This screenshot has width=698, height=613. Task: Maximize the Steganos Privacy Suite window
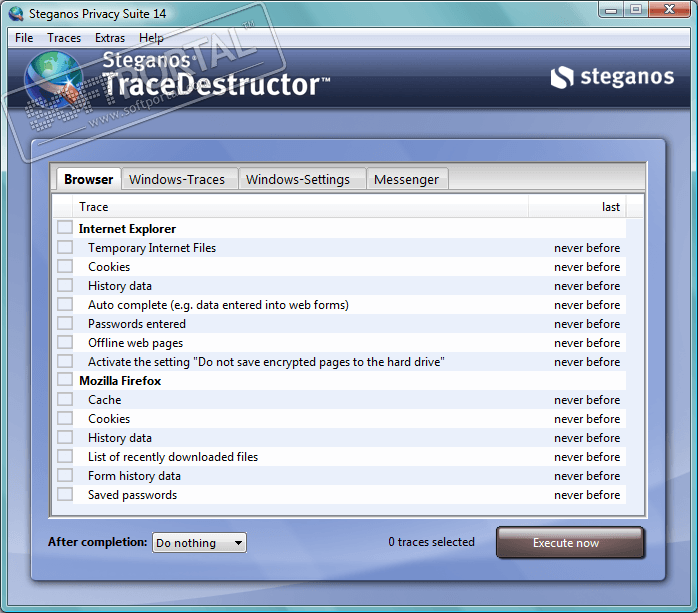click(x=636, y=9)
